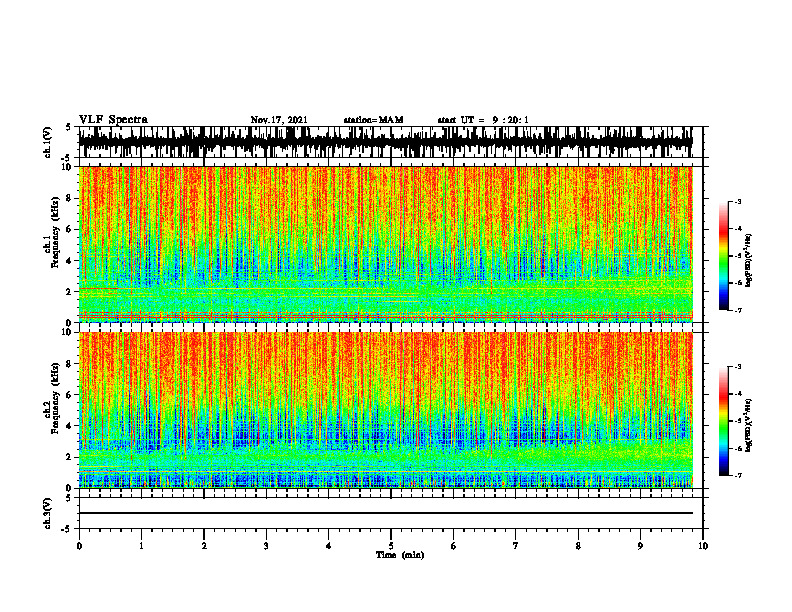
Task: Click the ch.1 Frequency (kHz) axis label
Action: 55,232
